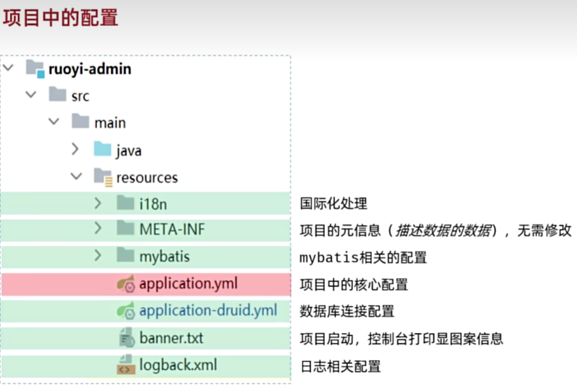
Task: Collapse the ruoyi-admin module node
Action: [x=8, y=68]
